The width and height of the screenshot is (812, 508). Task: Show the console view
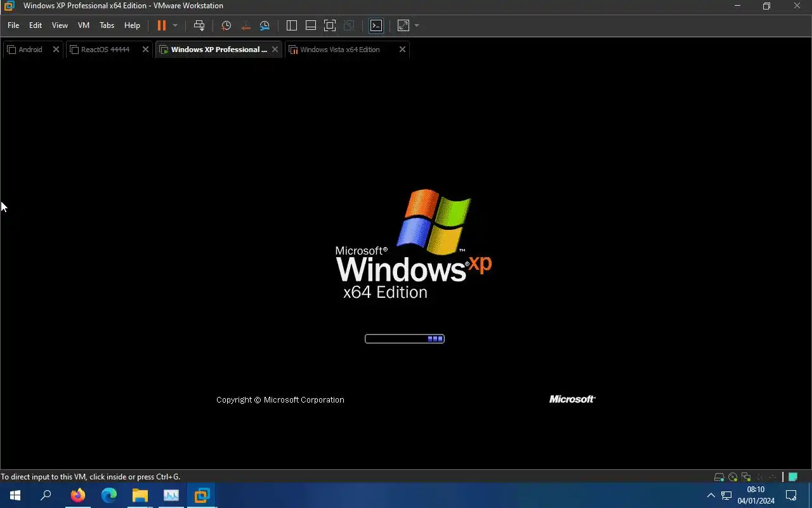pos(376,25)
